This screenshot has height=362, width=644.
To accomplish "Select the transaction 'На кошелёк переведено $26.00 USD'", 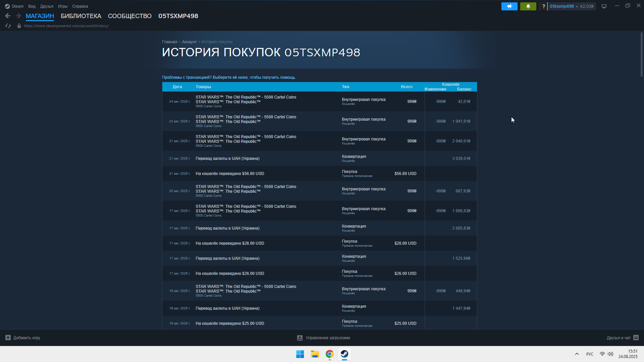I will point(319,274).
